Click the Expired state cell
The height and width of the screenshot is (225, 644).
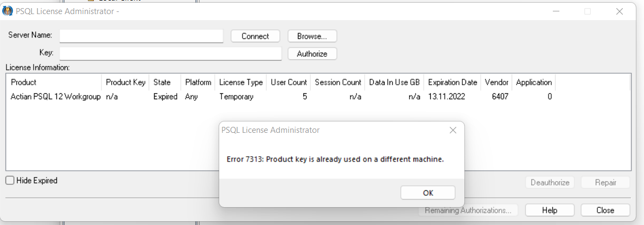coord(165,97)
